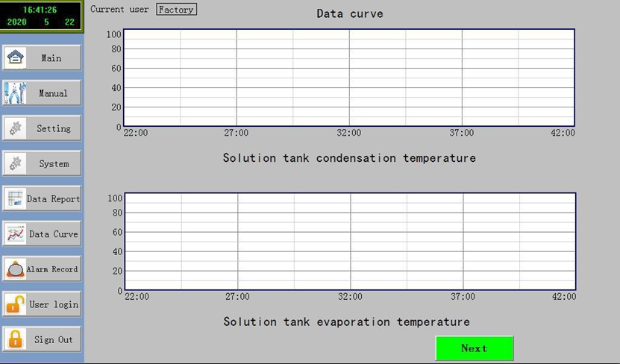Click the Data curve title text
620x364 pixels.
350,14
